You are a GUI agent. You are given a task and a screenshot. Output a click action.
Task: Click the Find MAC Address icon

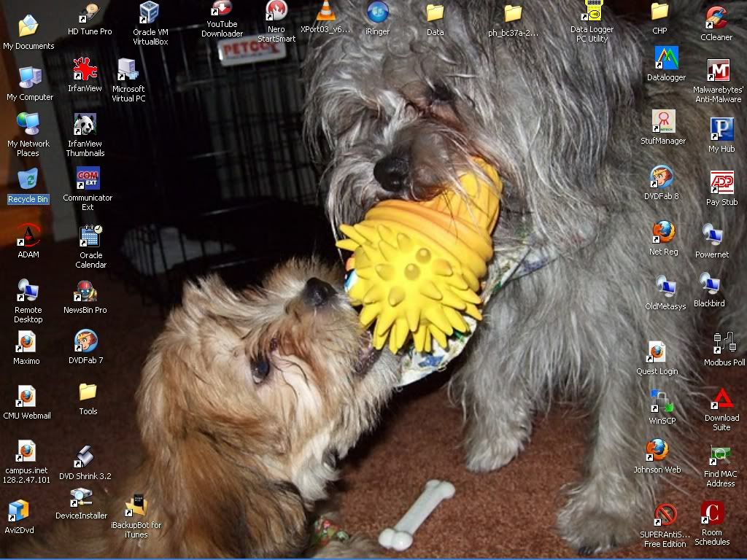coord(720,456)
